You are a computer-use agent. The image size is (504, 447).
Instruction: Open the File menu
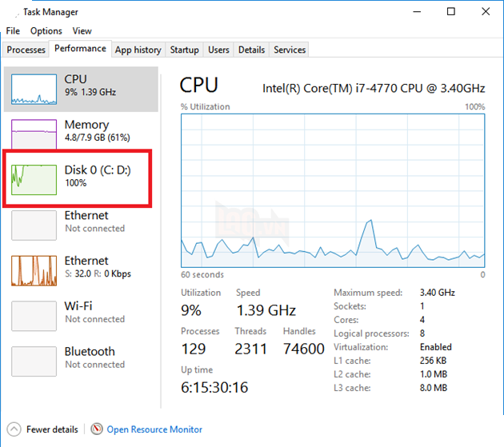tap(13, 31)
